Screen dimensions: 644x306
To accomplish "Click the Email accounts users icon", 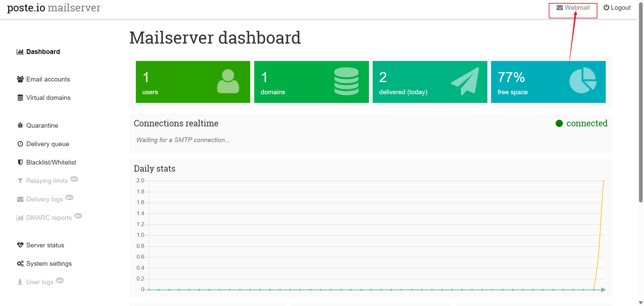I will coord(20,79).
